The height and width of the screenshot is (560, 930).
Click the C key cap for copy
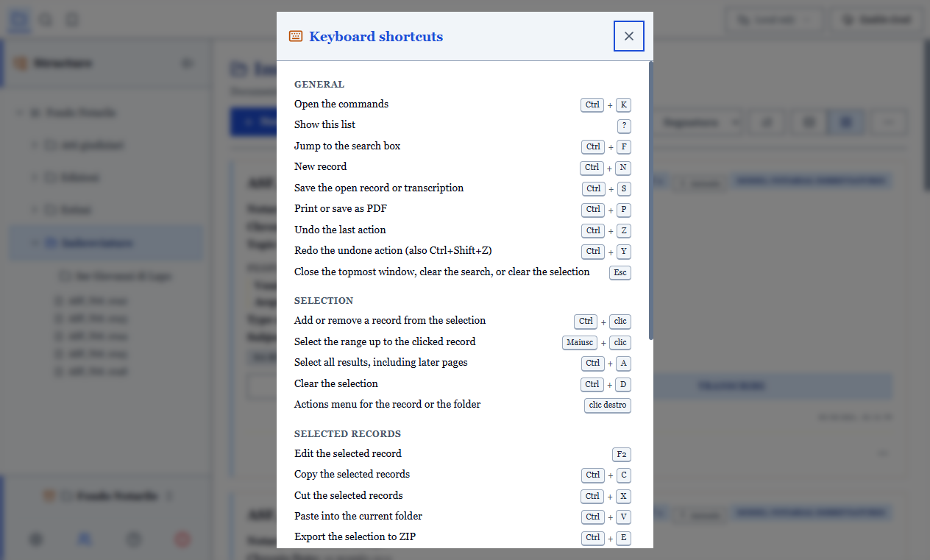pos(624,475)
